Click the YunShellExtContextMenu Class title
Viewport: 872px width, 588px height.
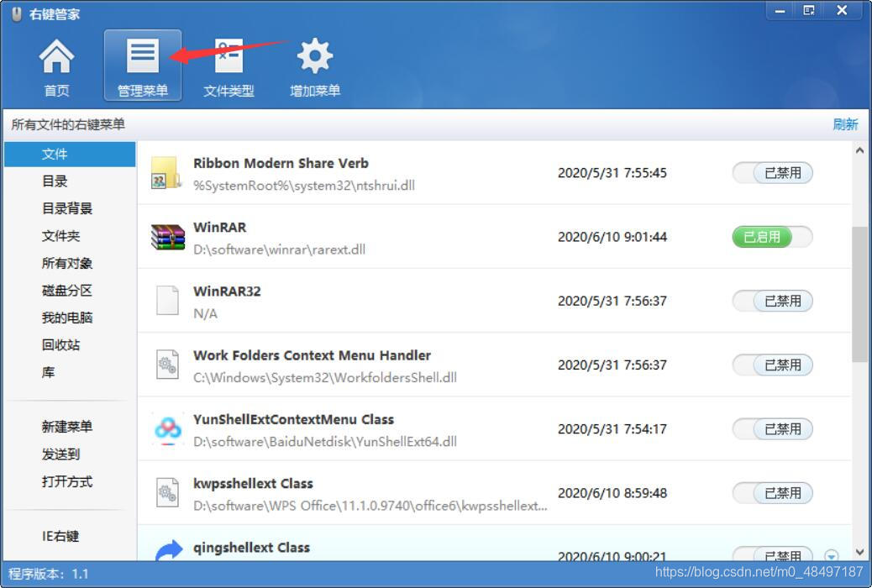pyautogui.click(x=294, y=419)
